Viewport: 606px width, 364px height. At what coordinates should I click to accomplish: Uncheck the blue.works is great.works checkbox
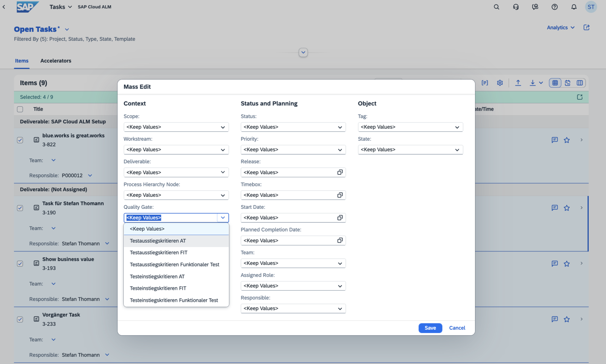20,140
